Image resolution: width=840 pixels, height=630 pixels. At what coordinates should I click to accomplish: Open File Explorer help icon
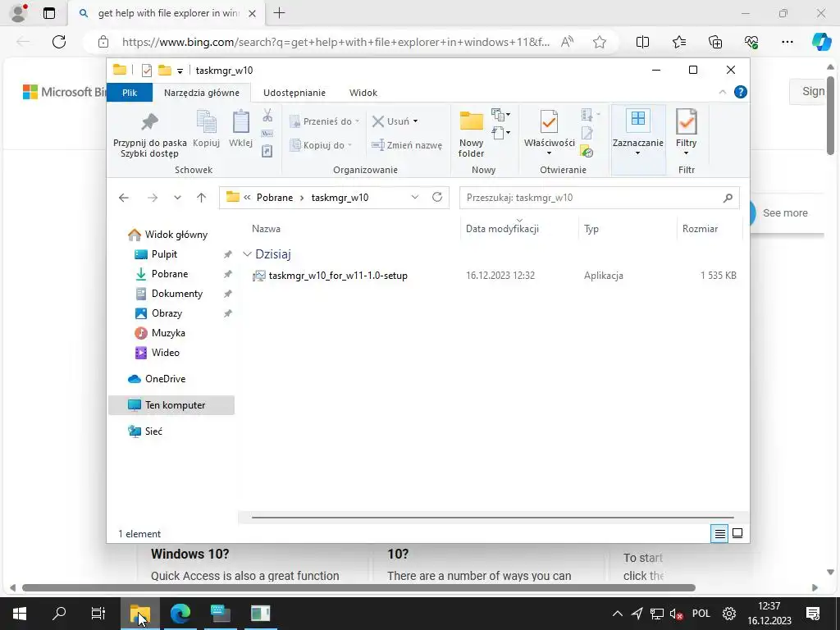[x=741, y=92]
